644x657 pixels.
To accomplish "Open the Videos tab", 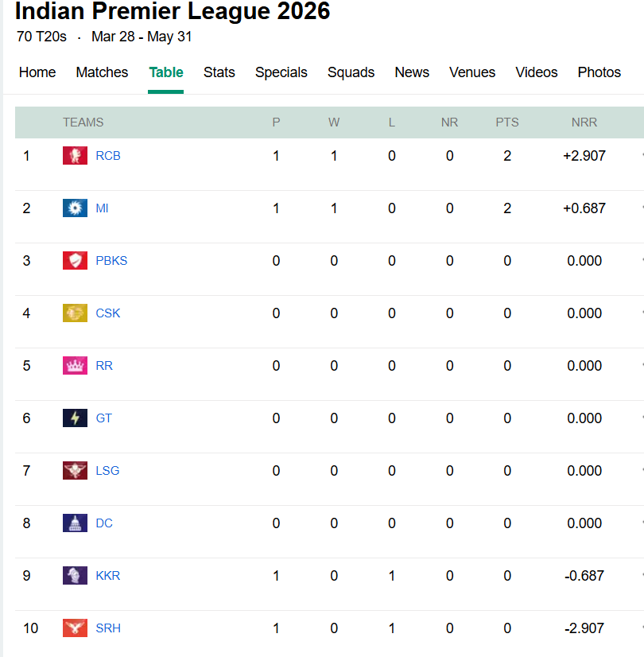I will point(536,72).
